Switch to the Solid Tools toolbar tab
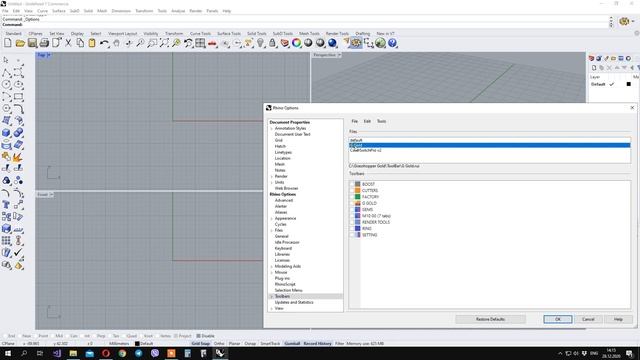 click(x=257, y=33)
